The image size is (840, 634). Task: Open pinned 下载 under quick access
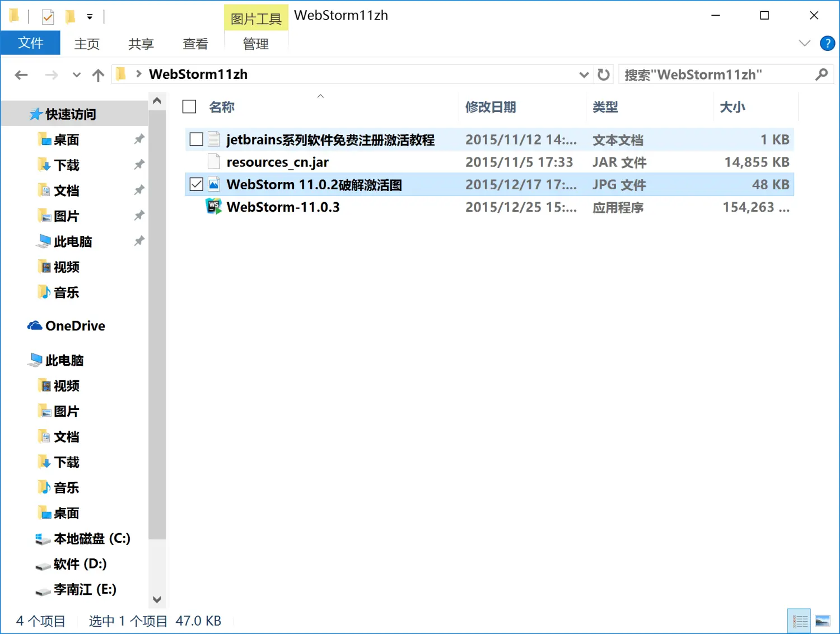tap(66, 165)
